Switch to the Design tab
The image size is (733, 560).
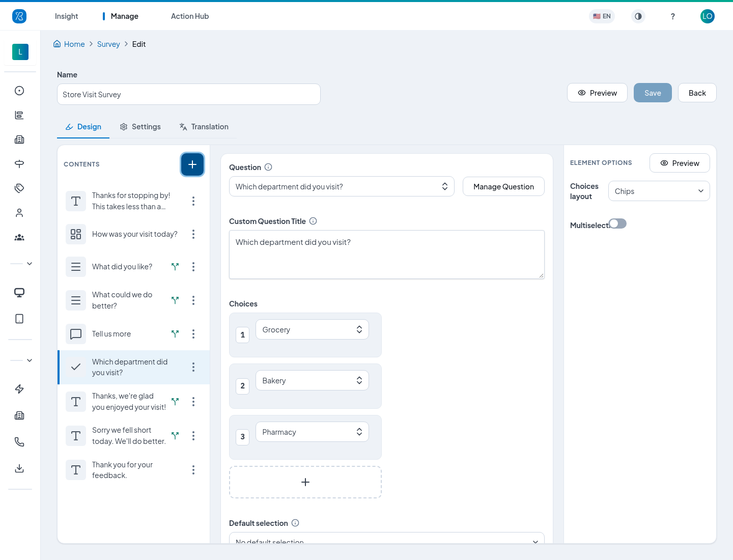83,127
